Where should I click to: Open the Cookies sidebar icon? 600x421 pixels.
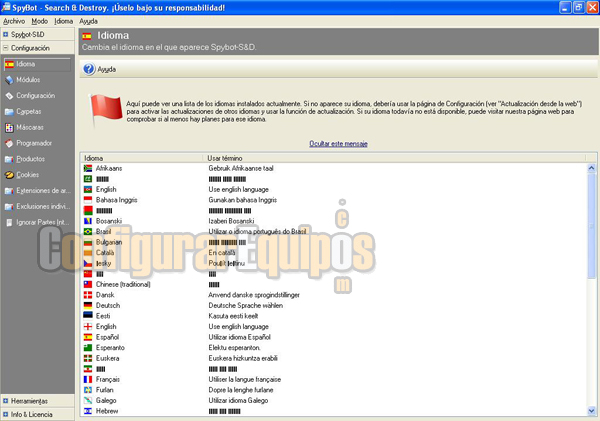[9, 175]
